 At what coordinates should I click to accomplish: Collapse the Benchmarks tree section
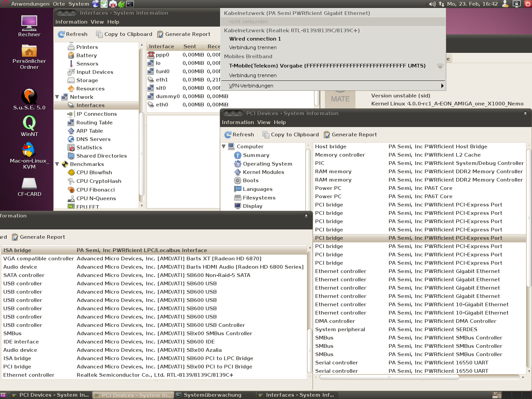click(x=57, y=164)
